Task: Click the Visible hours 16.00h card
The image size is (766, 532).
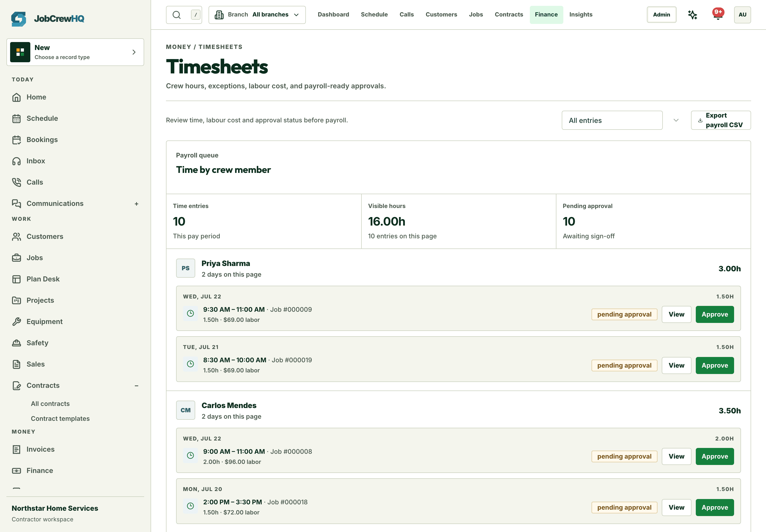Action: pos(459,221)
